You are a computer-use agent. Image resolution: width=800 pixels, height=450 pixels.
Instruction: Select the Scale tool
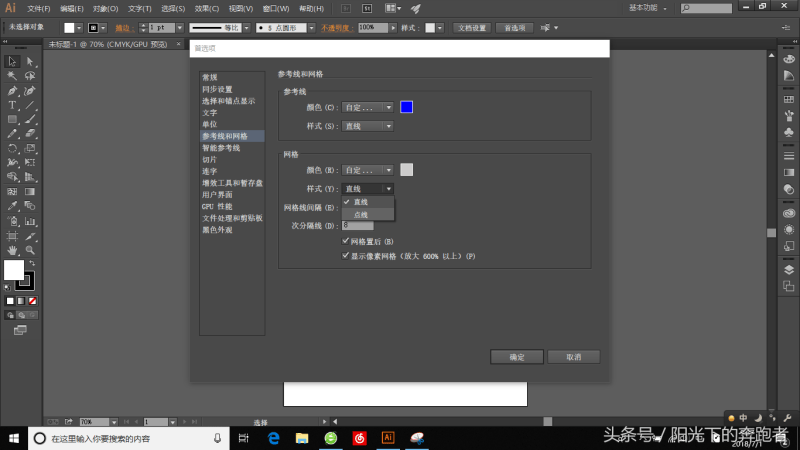(x=30, y=148)
